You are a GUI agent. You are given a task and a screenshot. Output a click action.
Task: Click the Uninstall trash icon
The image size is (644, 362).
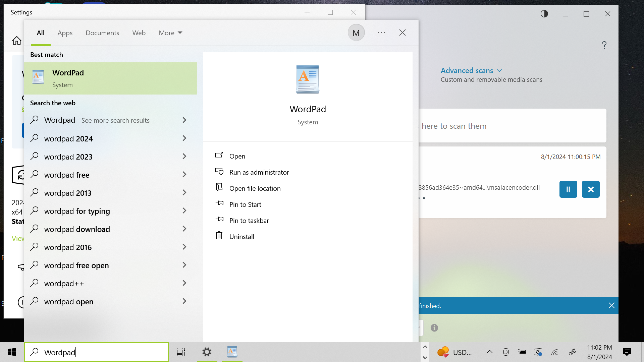pyautogui.click(x=219, y=236)
